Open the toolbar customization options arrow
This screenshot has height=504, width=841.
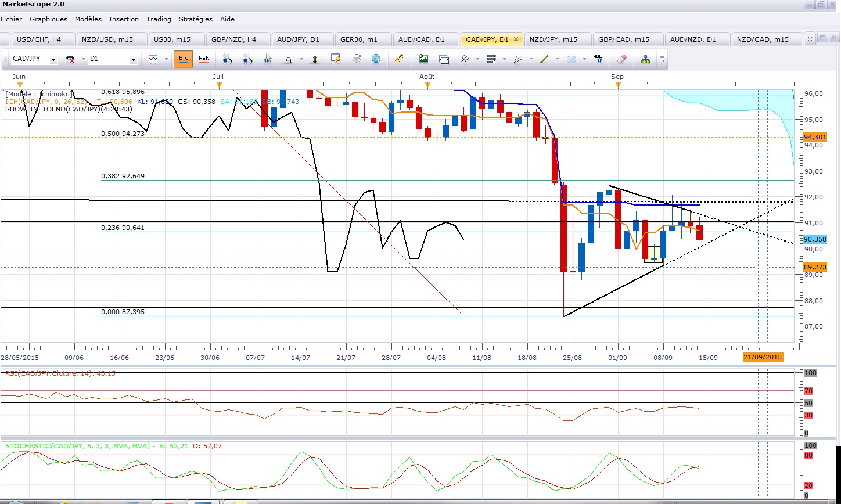[662, 59]
